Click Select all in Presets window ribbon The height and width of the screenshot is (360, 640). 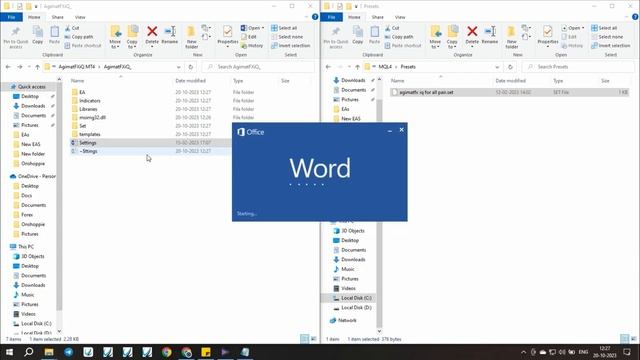(x=604, y=28)
